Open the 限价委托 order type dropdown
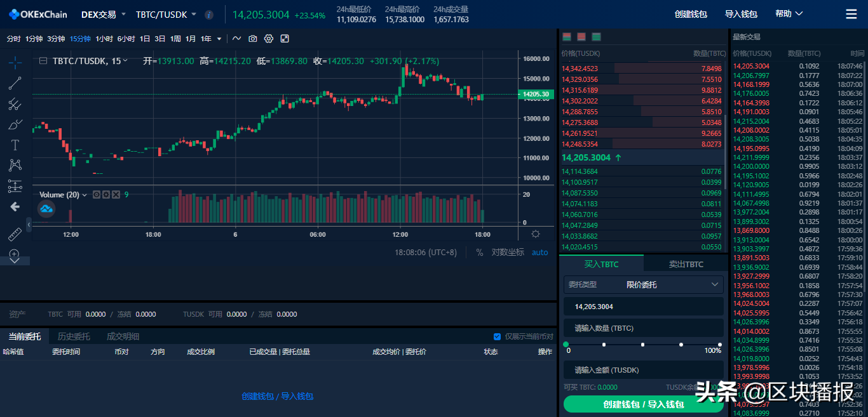This screenshot has height=417, width=868. coord(643,284)
